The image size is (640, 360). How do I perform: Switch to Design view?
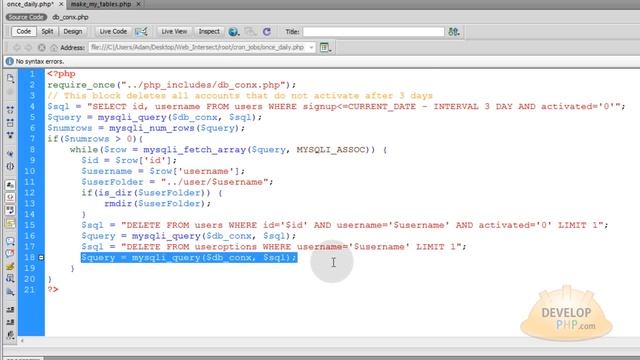coord(73,31)
